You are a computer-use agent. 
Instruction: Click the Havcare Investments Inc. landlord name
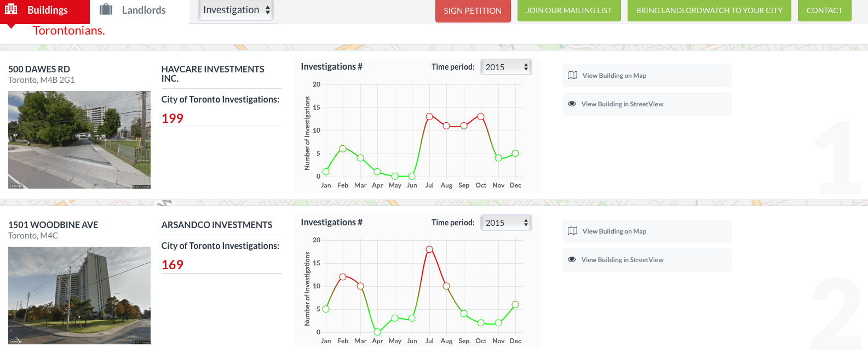[212, 73]
